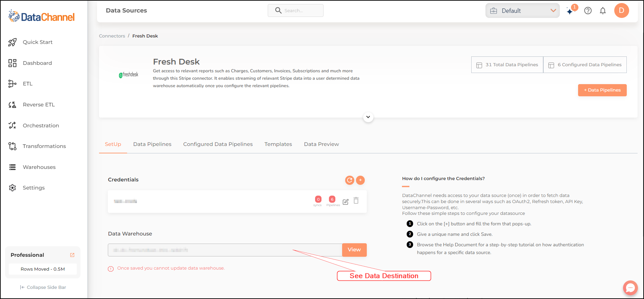Open the Professional plan external link icon

click(72, 255)
